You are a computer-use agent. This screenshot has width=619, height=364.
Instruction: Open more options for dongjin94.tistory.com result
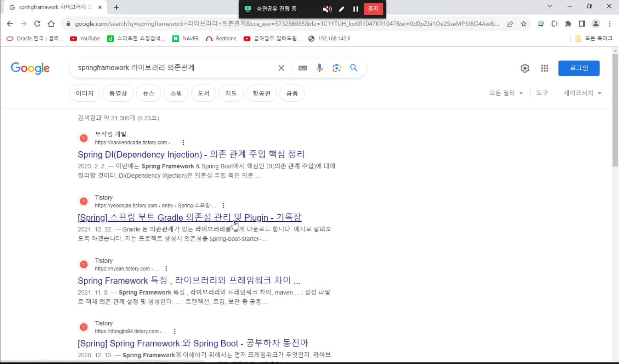click(175, 331)
